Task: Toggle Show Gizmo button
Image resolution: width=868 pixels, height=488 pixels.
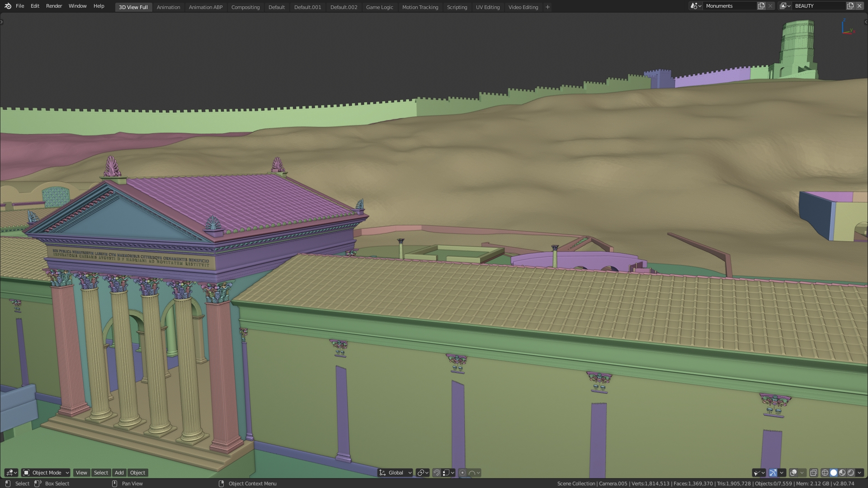Action: coord(773,473)
